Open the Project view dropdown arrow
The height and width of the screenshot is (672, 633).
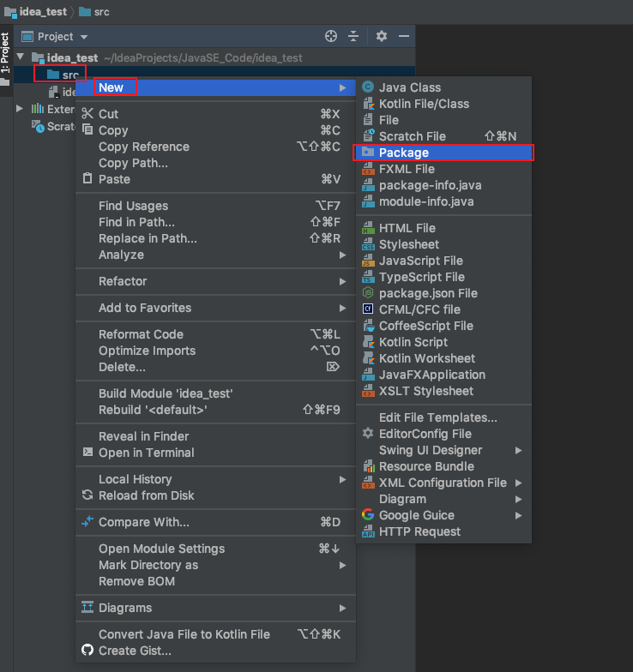(84, 38)
